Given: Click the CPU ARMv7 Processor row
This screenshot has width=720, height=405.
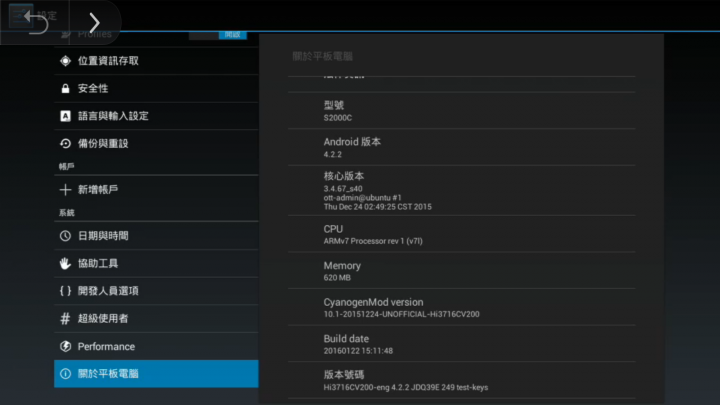Looking at the screenshot, I should click(461, 234).
